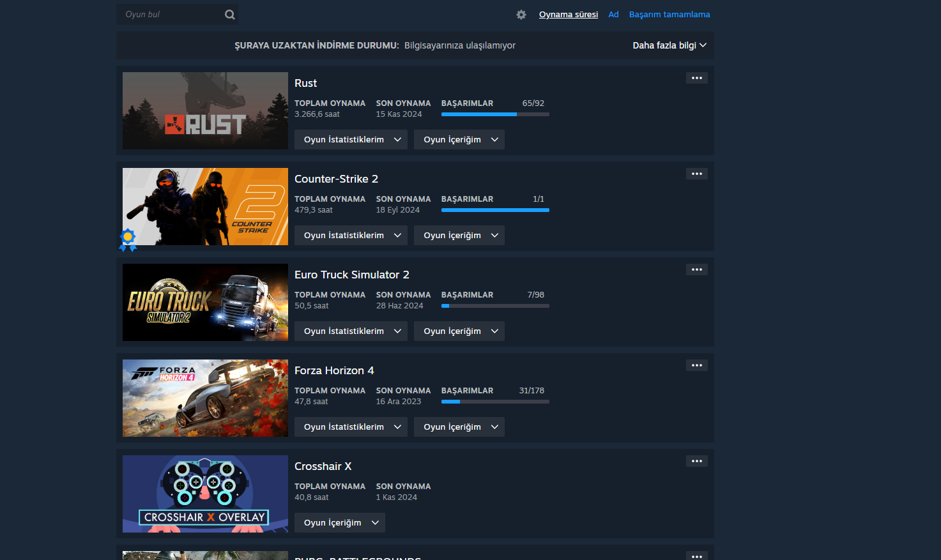Open the Crosshair X title link
The image size is (941, 560).
click(x=323, y=466)
